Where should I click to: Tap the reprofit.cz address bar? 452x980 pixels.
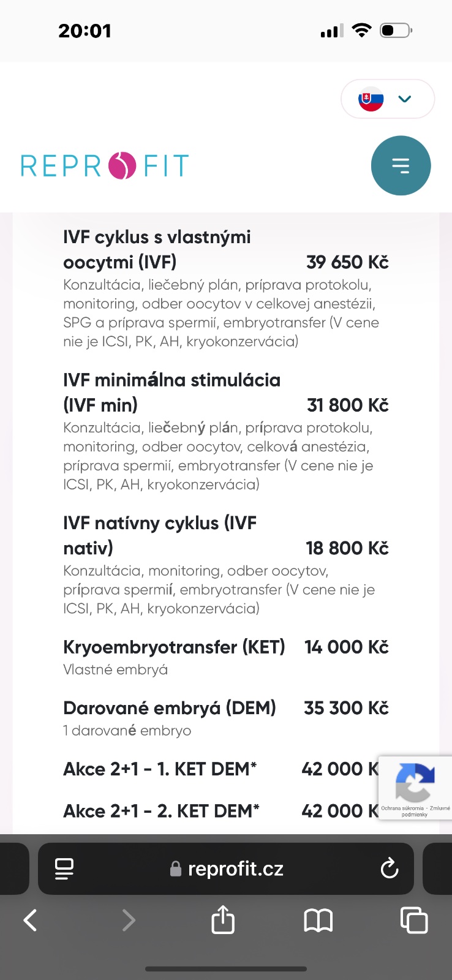227,869
